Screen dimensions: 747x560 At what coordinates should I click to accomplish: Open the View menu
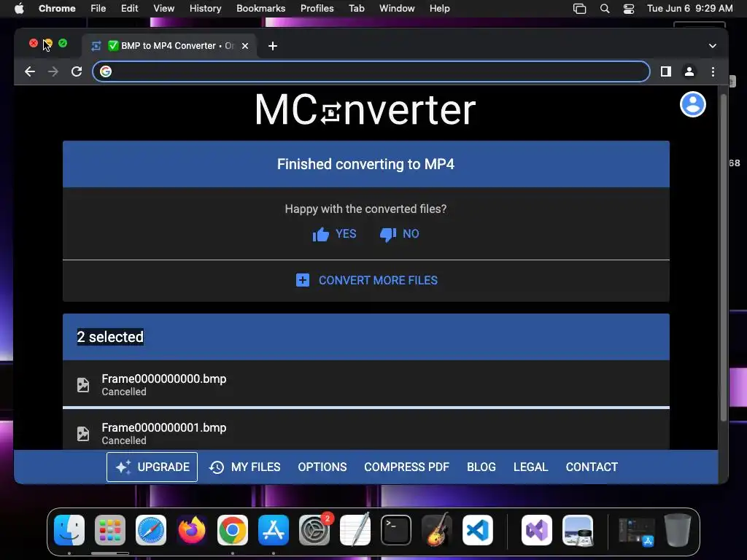point(164,9)
